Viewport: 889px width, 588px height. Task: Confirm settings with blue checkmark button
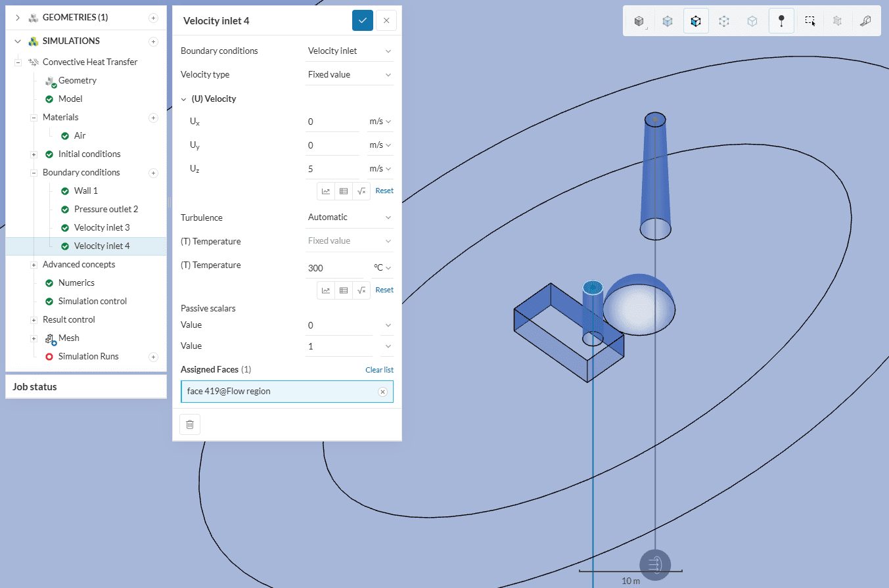362,20
